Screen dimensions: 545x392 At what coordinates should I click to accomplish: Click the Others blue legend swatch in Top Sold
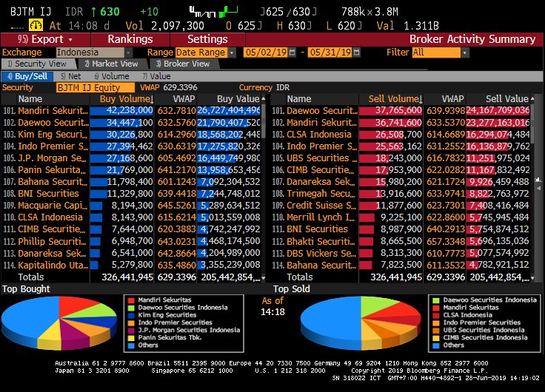(x=436, y=345)
